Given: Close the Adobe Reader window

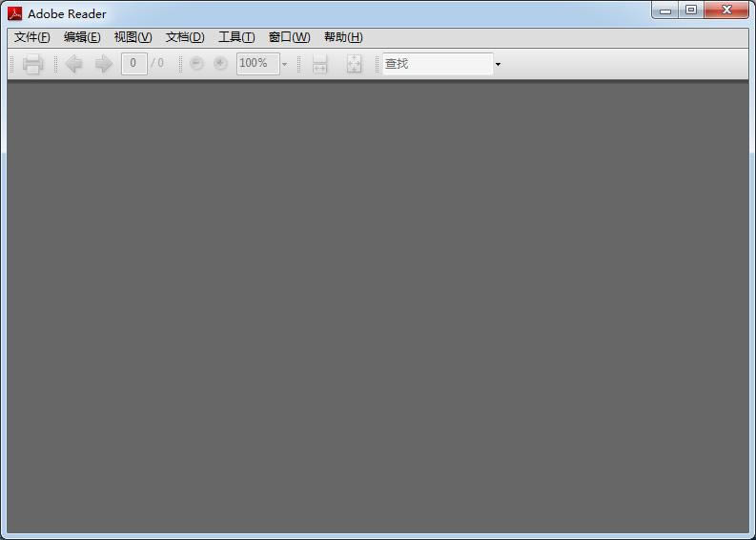Looking at the screenshot, I should [x=726, y=10].
